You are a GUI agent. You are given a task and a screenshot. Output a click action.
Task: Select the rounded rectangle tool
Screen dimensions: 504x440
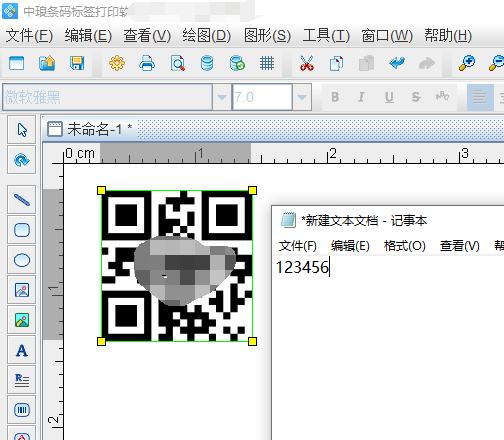(22, 230)
